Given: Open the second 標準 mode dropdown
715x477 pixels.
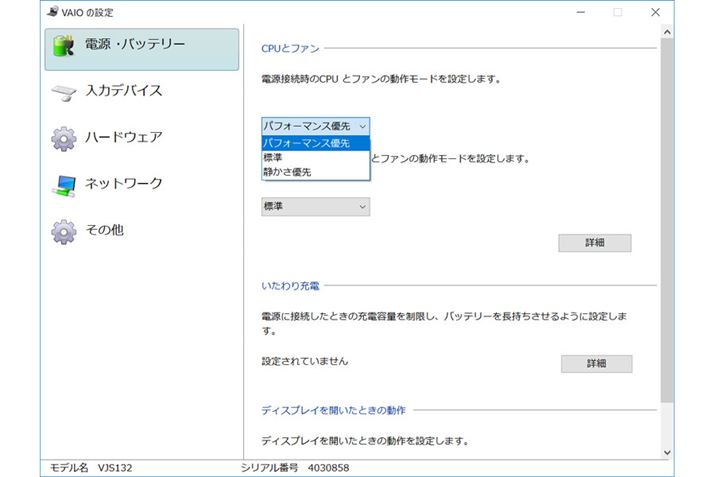Looking at the screenshot, I should (315, 206).
